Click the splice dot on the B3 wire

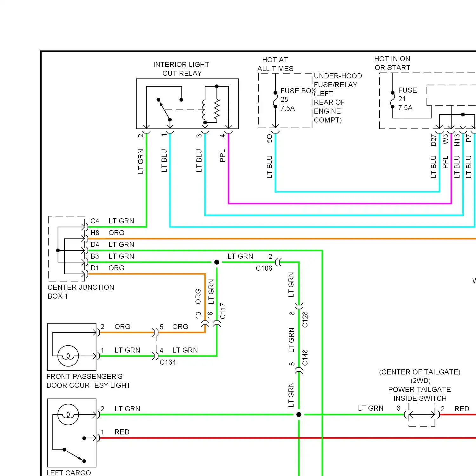pyautogui.click(x=217, y=262)
